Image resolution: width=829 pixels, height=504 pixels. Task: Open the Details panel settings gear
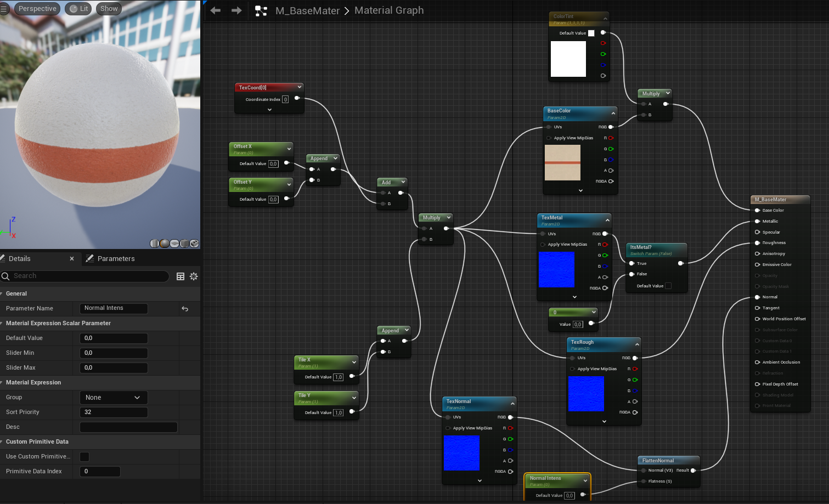(x=194, y=276)
